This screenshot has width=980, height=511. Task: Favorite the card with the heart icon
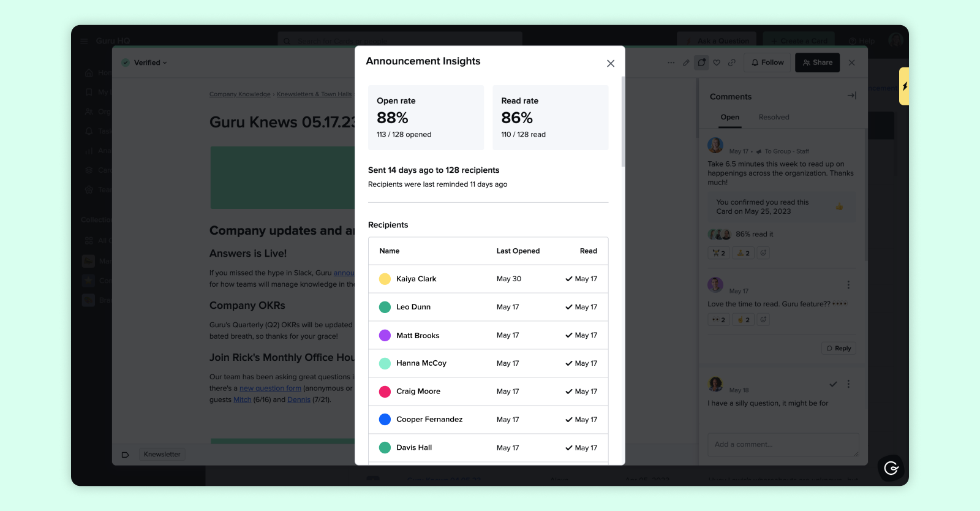[717, 62]
